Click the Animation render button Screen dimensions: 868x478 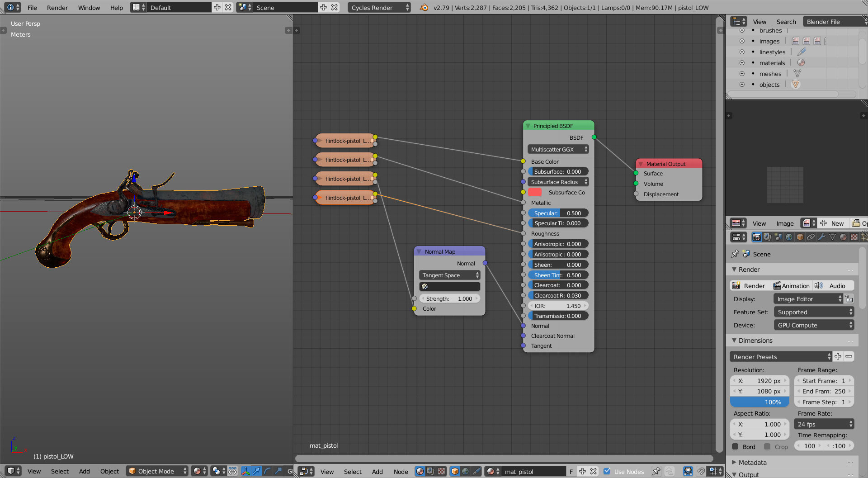(792, 285)
